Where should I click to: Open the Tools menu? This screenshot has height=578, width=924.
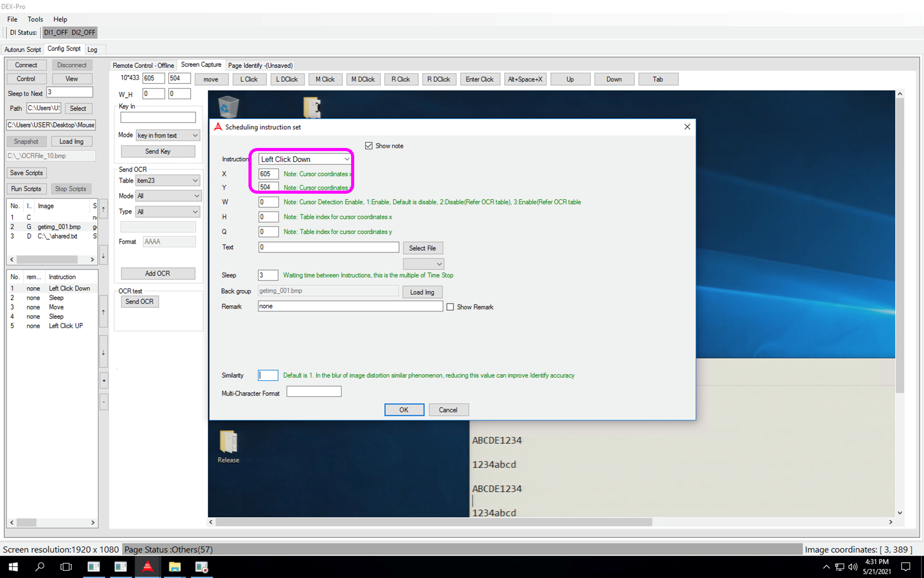[35, 19]
